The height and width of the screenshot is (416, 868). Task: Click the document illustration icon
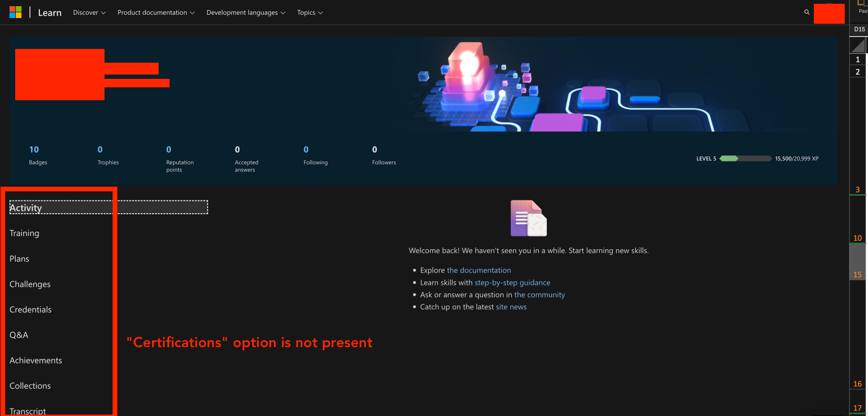[x=529, y=218]
